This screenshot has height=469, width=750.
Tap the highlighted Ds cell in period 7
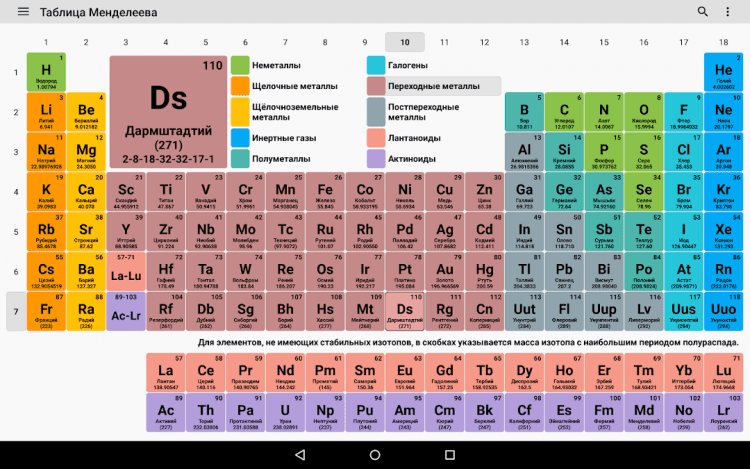click(x=405, y=312)
